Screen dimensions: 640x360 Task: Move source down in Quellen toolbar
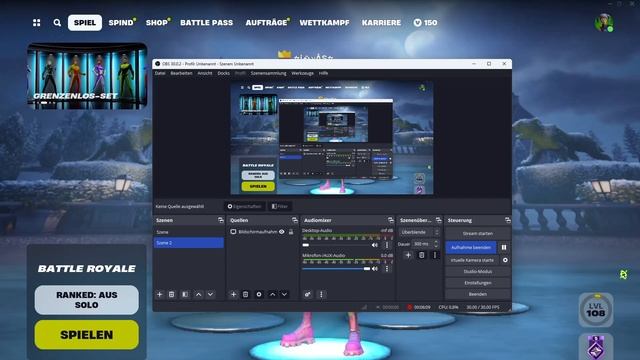[284, 294]
